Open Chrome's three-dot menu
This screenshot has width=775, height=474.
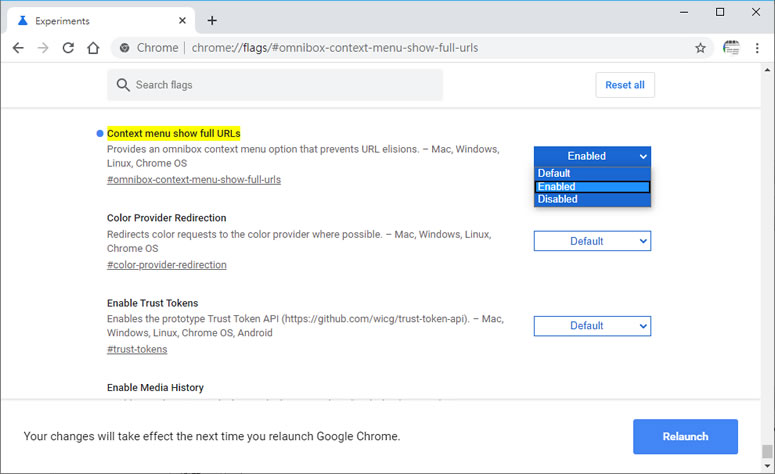(757, 48)
